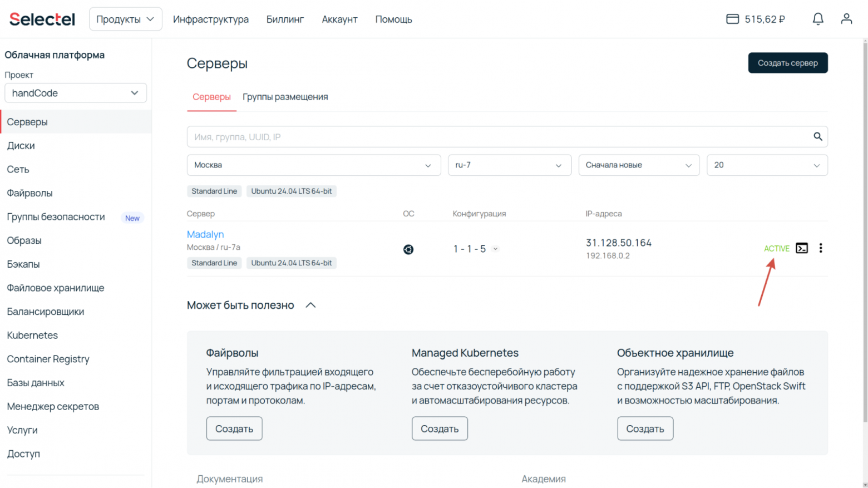Click the Создать сервер button
868x488 pixels.
787,63
